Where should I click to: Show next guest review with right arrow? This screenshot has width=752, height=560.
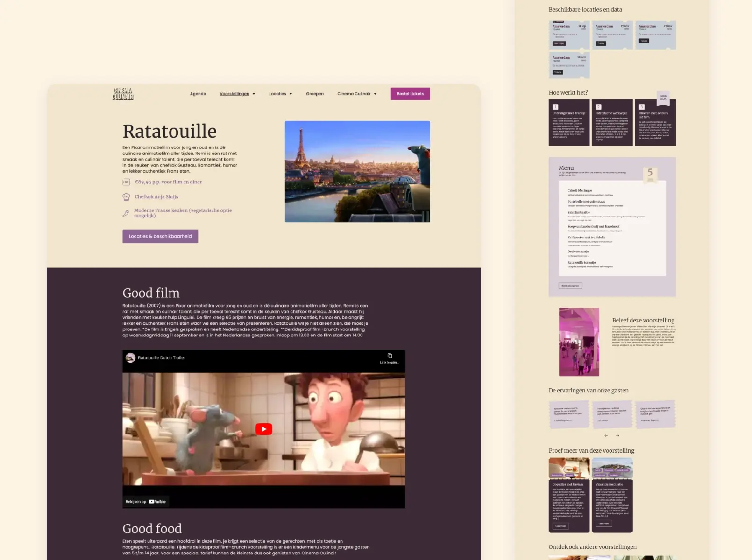point(617,435)
